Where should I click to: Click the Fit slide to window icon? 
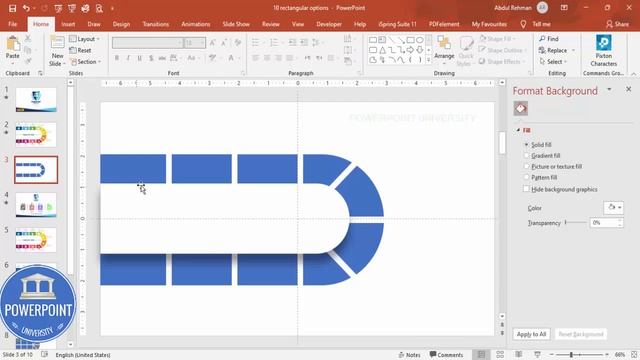click(634, 355)
